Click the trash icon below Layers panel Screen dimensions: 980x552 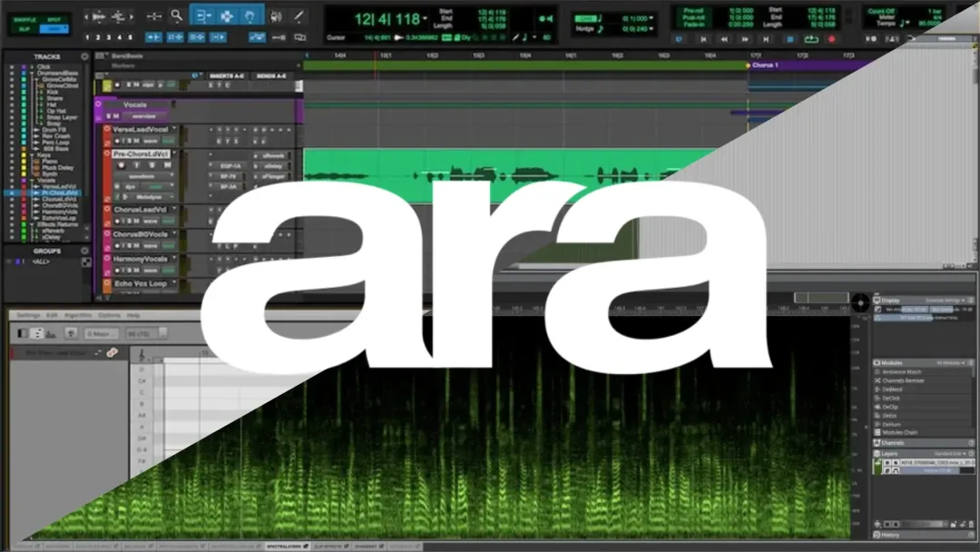pyautogui.click(x=971, y=525)
